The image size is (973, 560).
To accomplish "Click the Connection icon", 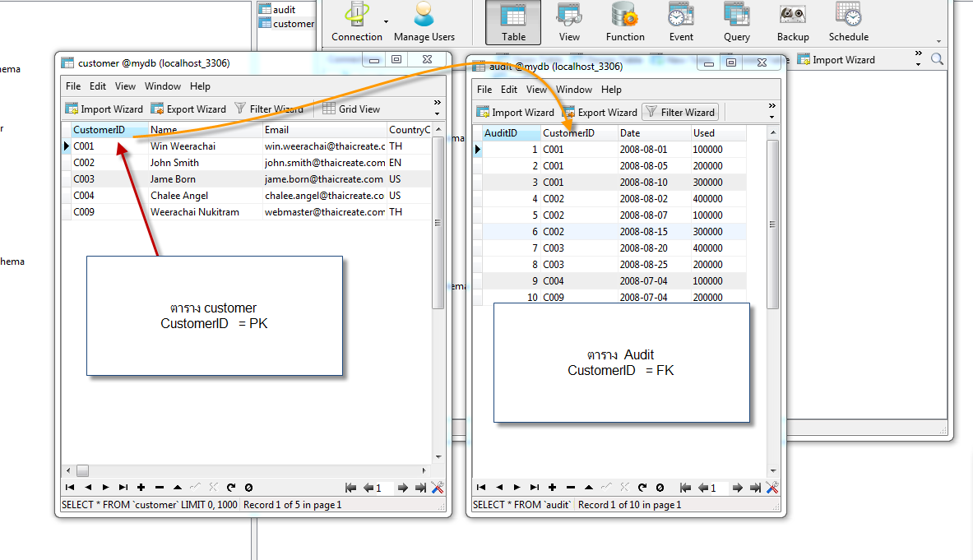I will 356,20.
